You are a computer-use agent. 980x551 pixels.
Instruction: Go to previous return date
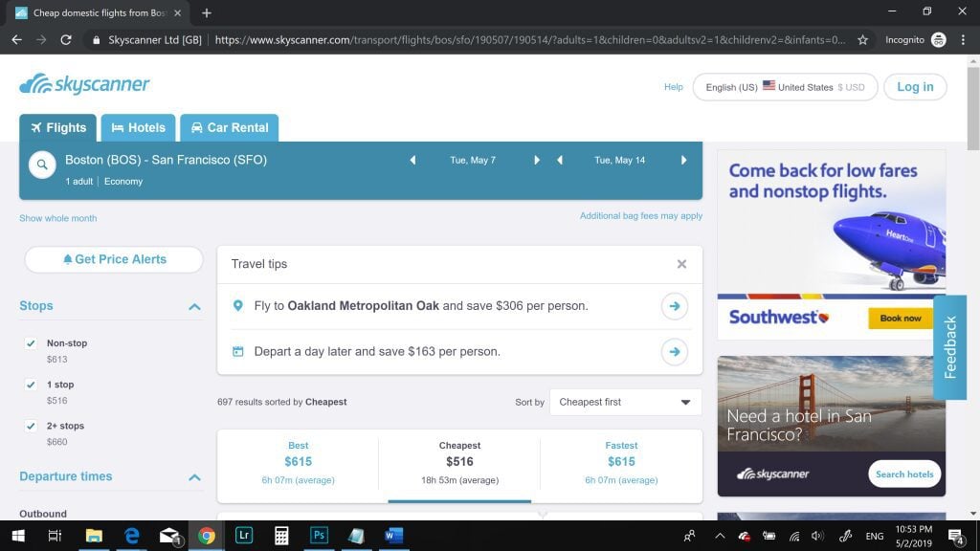click(x=559, y=160)
